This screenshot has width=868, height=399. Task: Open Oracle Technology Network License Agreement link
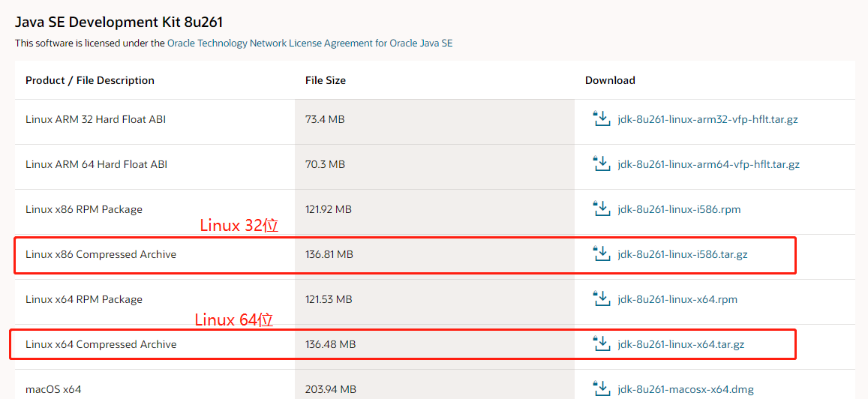(310, 43)
